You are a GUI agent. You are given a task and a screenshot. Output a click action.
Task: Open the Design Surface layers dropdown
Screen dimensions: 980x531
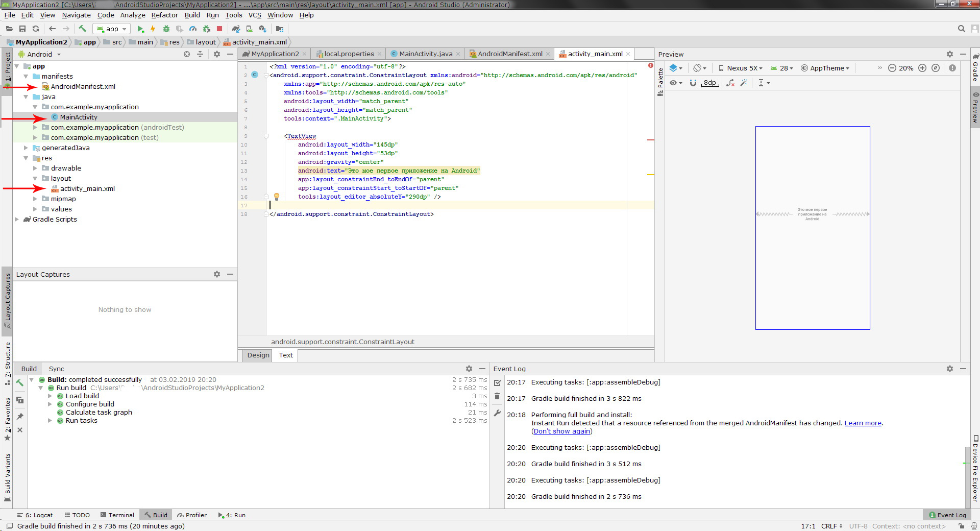pyautogui.click(x=676, y=68)
